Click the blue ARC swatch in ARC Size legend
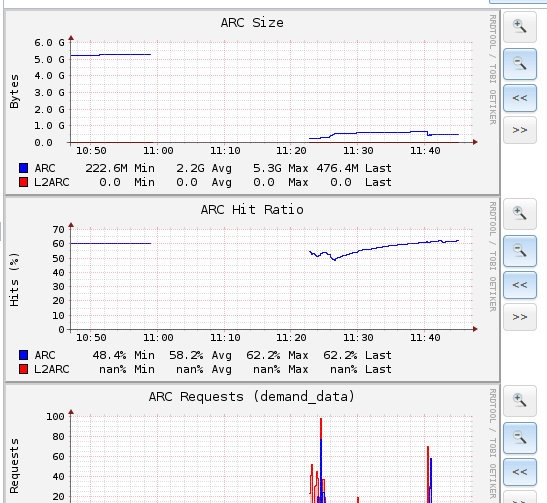Screen dimensions: 547x503 click(24, 168)
